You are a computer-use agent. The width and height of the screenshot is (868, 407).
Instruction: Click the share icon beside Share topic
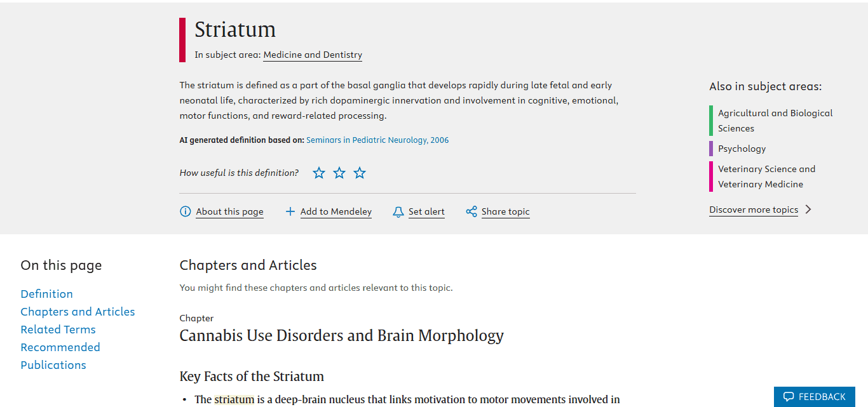point(471,211)
